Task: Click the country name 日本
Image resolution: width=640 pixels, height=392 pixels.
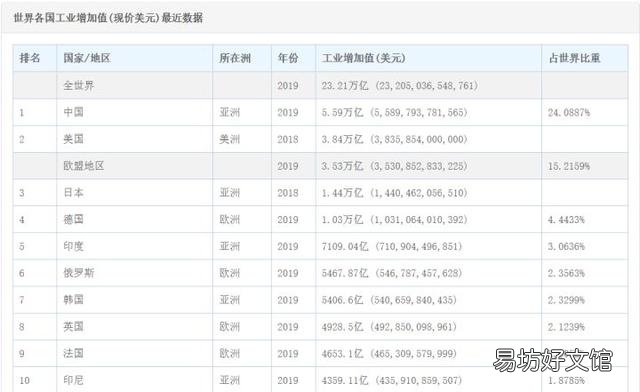Action: click(x=73, y=192)
